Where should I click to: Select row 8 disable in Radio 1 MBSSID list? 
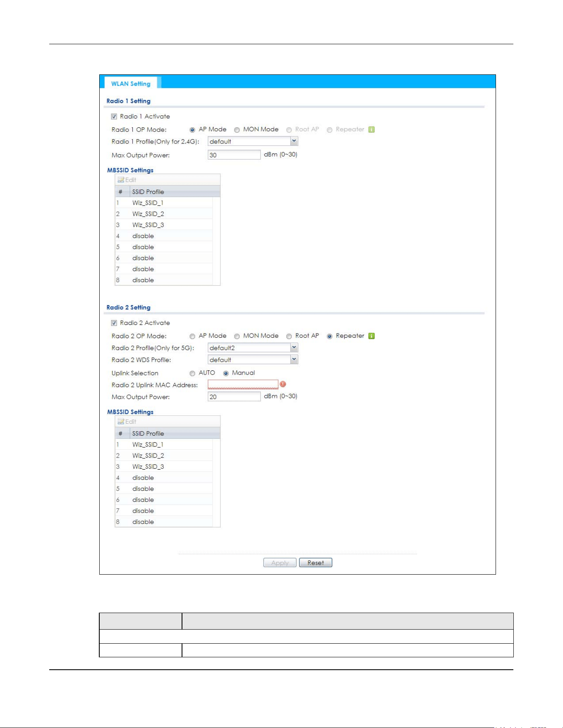[x=164, y=280]
